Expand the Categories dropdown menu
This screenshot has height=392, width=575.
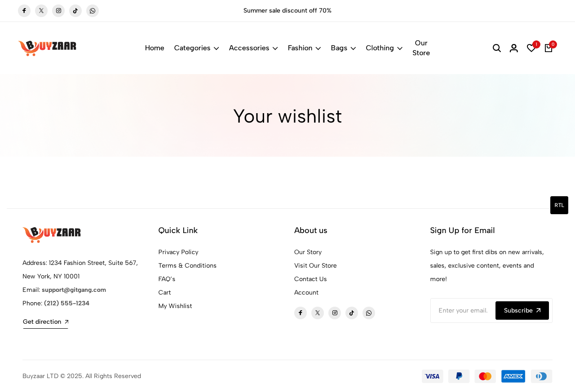(196, 48)
